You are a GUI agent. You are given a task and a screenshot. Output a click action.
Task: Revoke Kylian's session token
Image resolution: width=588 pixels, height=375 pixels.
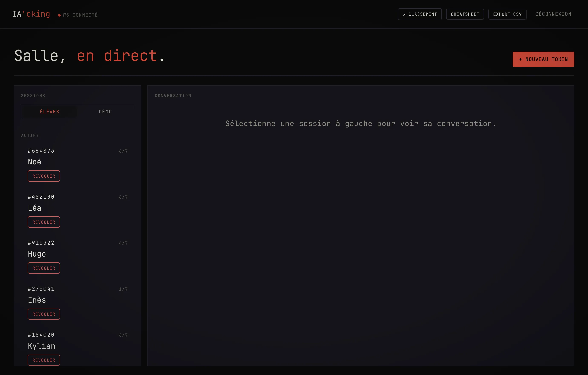44,360
